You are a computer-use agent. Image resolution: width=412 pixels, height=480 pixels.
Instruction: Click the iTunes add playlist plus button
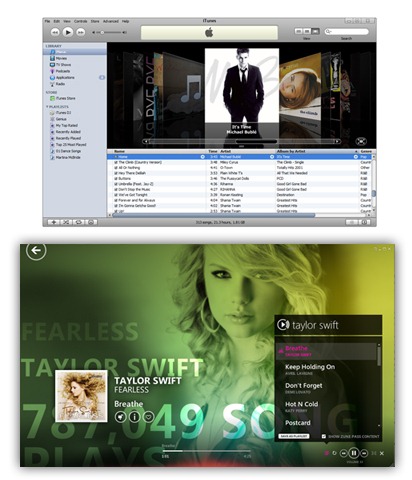[x=53, y=222]
